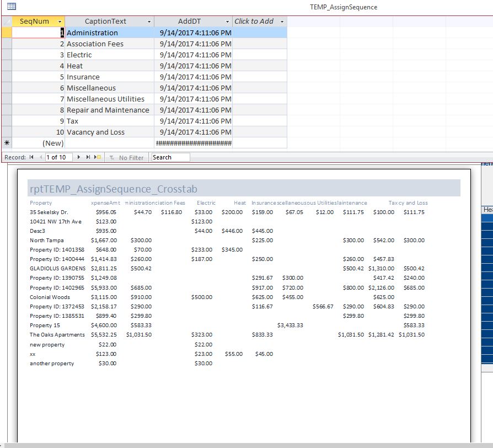Screen dimensions: 493x448
Task: Open Click to Add dropdown arrow
Action: point(282,22)
